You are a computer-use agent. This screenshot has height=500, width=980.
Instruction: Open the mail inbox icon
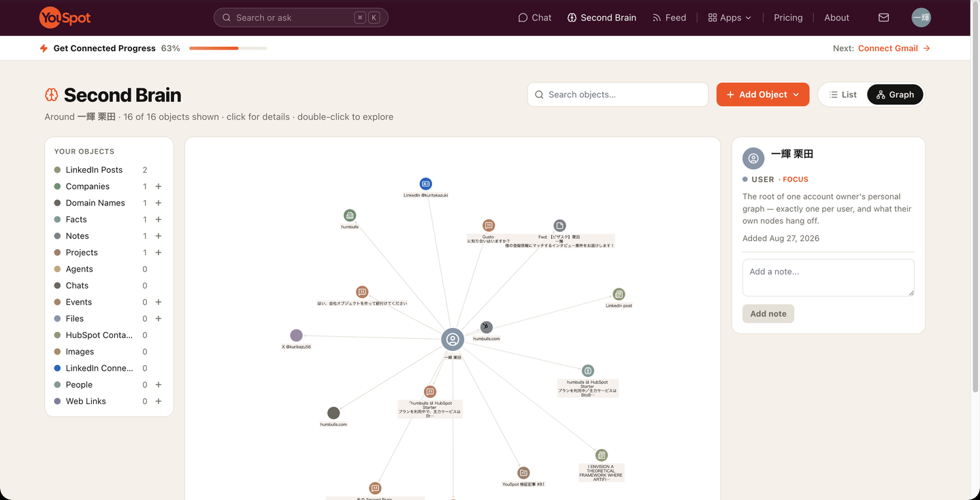coord(883,18)
